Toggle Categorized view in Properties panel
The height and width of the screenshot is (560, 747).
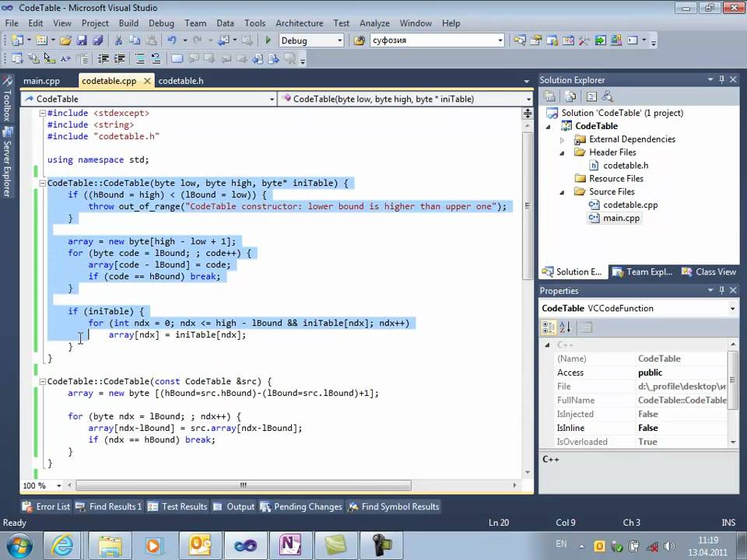tap(549, 327)
